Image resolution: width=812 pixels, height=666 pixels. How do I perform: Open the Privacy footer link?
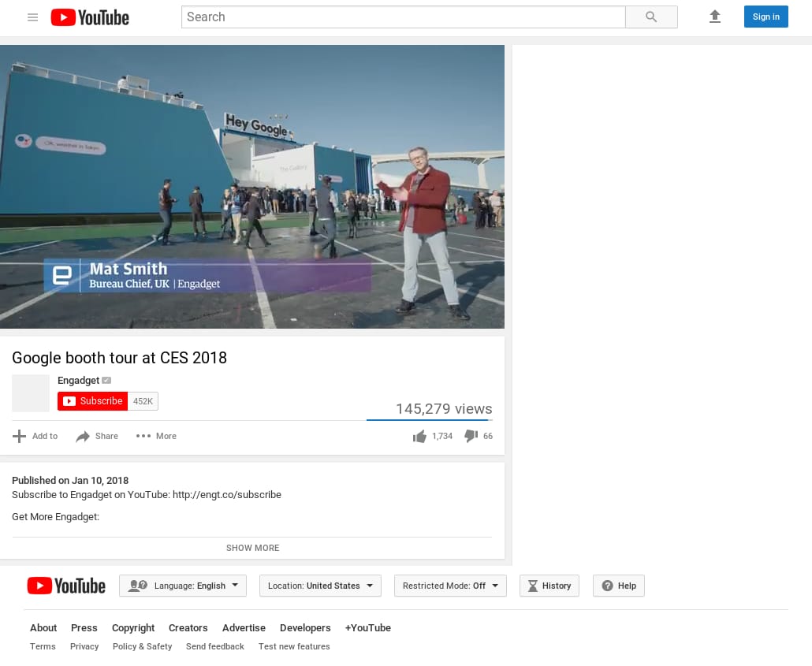pyautogui.click(x=84, y=646)
